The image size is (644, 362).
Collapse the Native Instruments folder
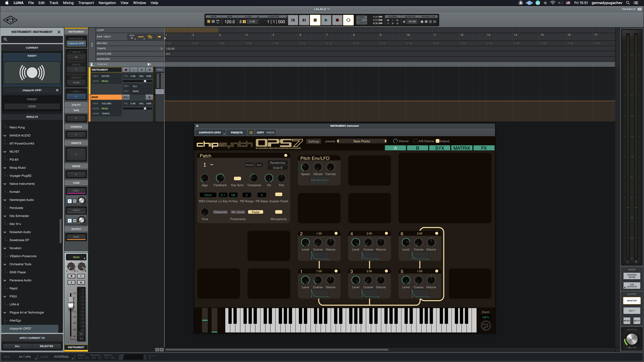pyautogui.click(x=5, y=184)
